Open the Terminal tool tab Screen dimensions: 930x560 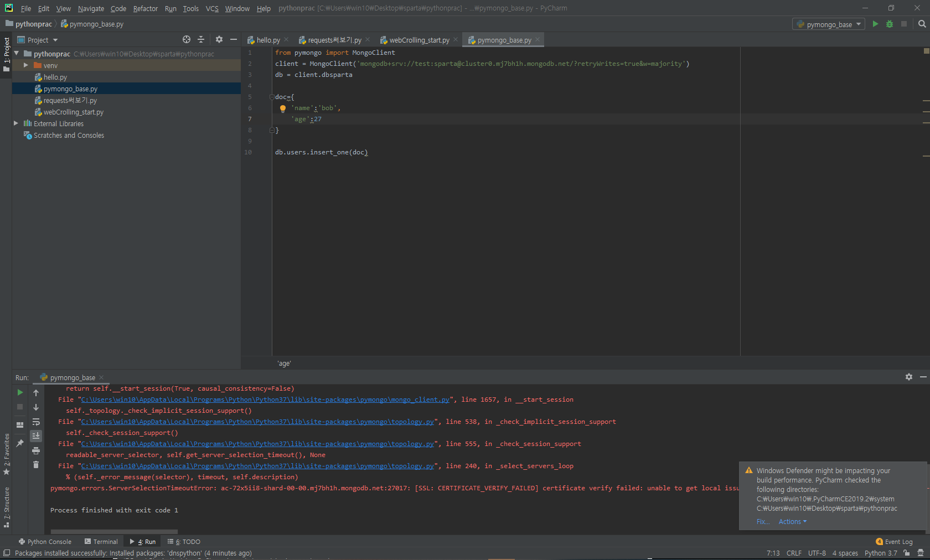(x=101, y=542)
